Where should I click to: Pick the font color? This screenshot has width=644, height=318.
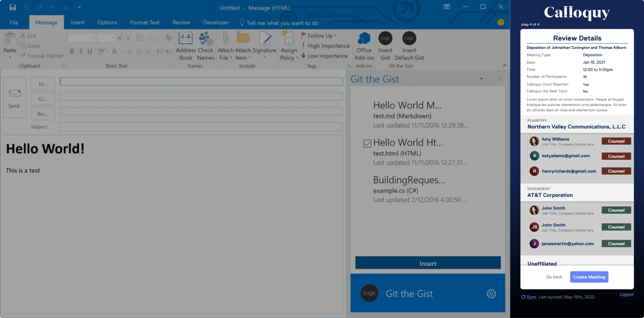click(114, 51)
